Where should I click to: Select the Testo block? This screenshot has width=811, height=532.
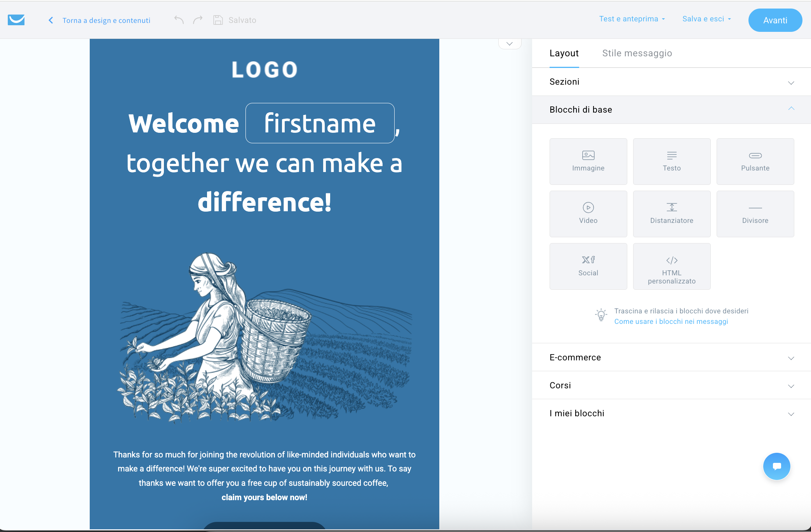click(x=672, y=162)
